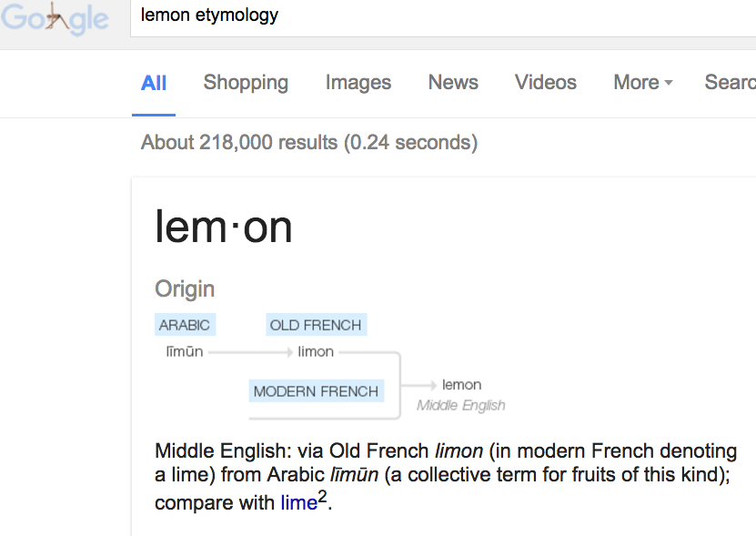Select the All results tab

[154, 83]
